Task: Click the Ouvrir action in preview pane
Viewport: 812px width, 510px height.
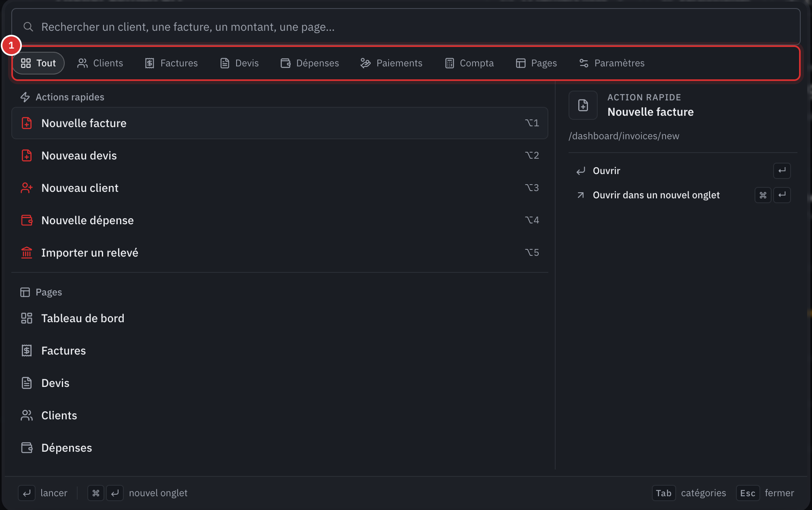Action: click(683, 171)
